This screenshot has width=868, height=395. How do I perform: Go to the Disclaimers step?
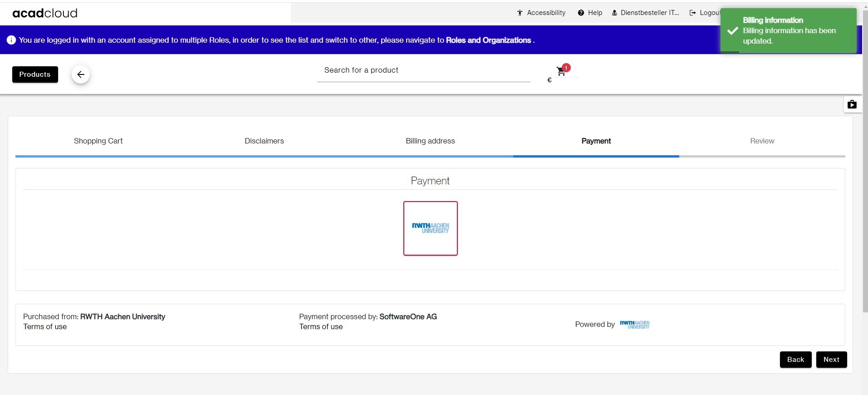[x=264, y=141]
